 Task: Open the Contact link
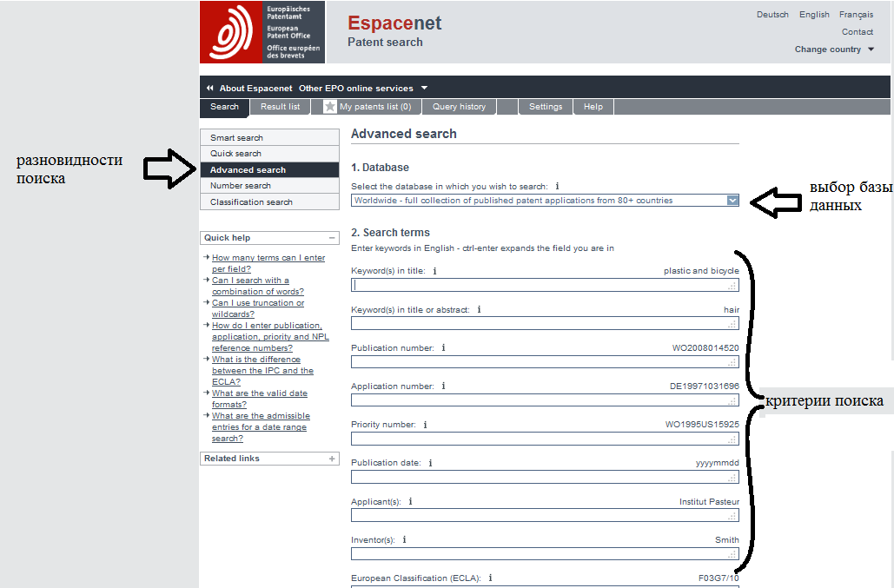(x=857, y=32)
